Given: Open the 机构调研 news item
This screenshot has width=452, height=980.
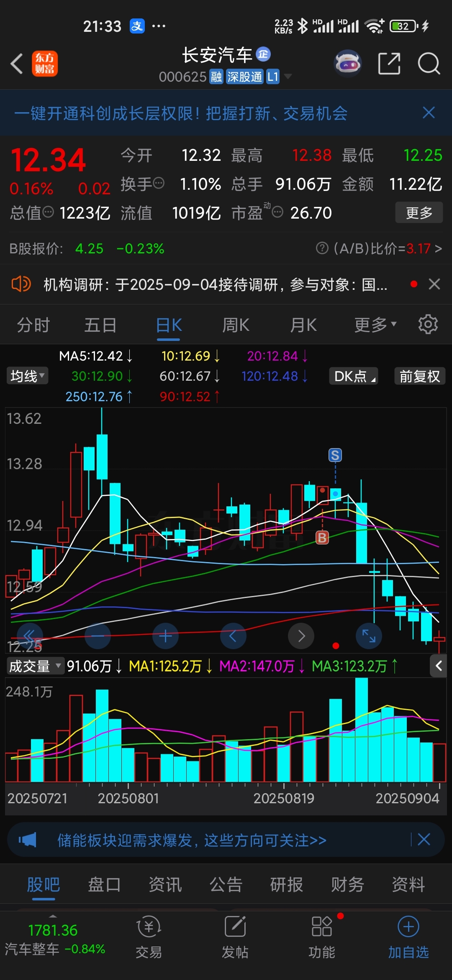Looking at the screenshot, I should pyautogui.click(x=216, y=285).
